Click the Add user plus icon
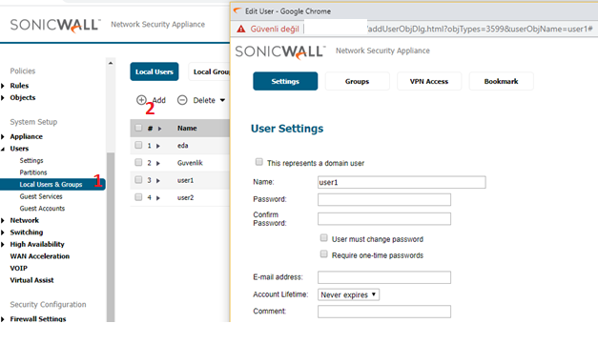This screenshot has width=598, height=364. click(141, 100)
